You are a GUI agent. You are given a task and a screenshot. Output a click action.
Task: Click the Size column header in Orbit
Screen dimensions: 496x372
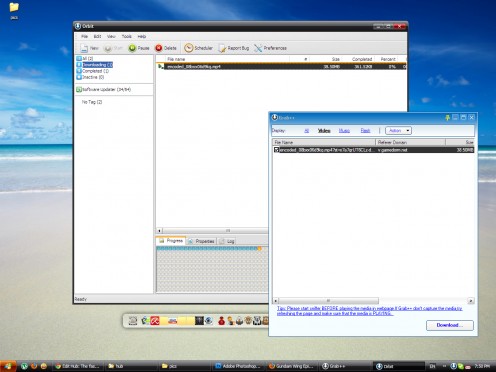pyautogui.click(x=325, y=59)
